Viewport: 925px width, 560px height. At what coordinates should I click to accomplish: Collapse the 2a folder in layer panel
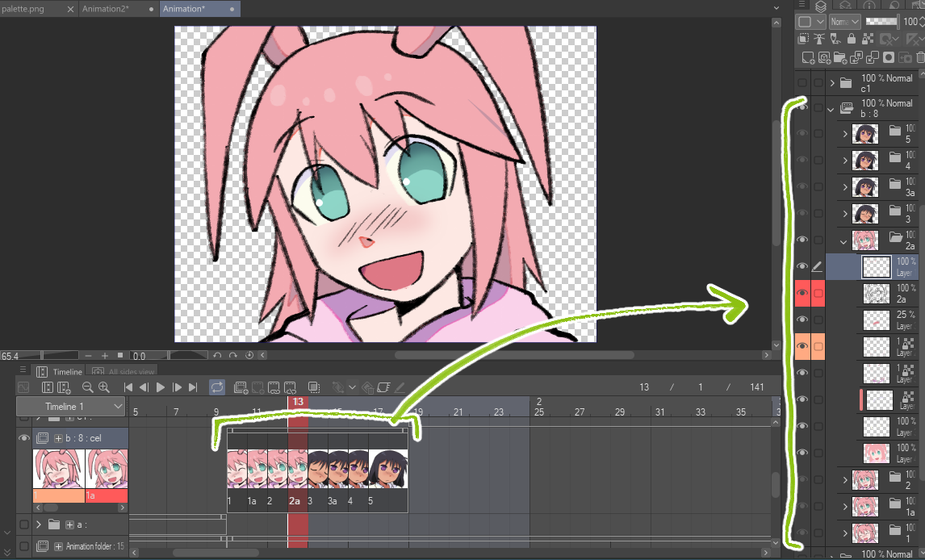pos(844,240)
